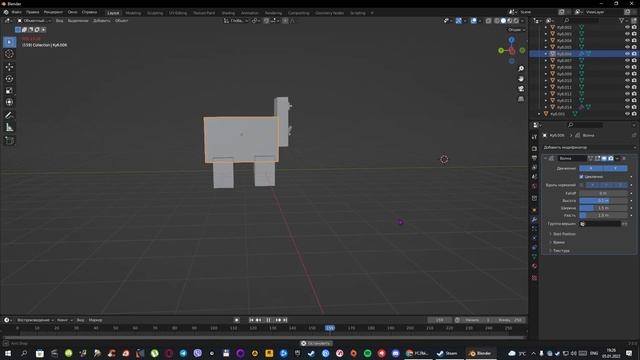Disable render camera for selected Куб.006
Image resolution: width=640 pixels, height=360 pixels.
pyautogui.click(x=634, y=54)
